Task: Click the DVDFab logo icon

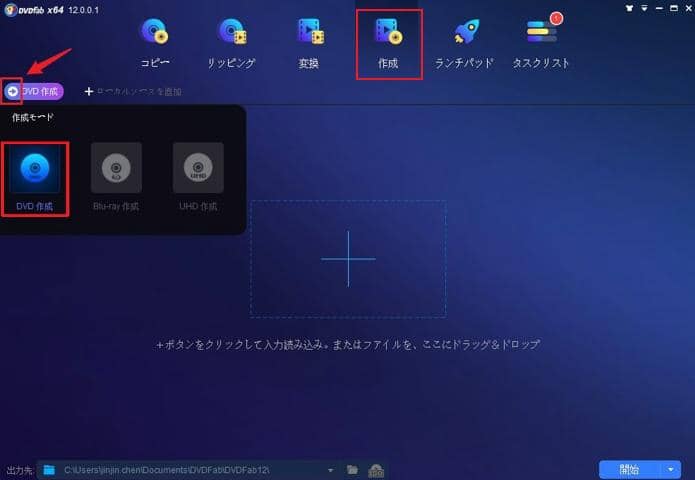Action: 11,10
